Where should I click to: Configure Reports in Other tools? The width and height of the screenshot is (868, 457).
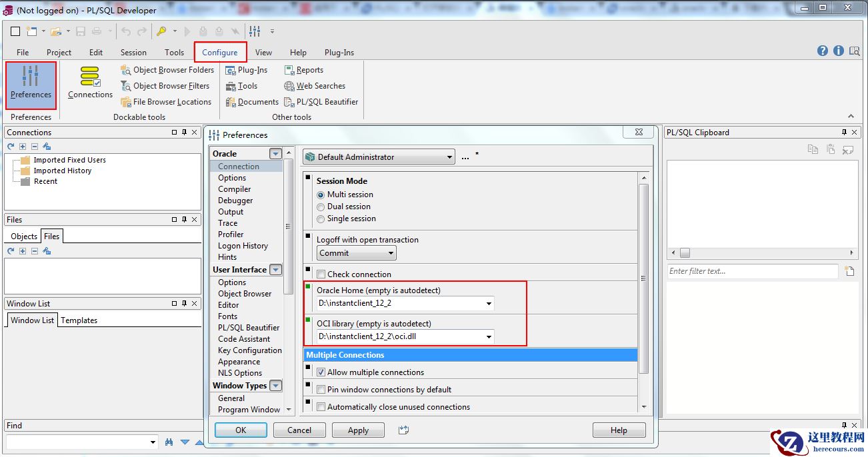[x=303, y=70]
